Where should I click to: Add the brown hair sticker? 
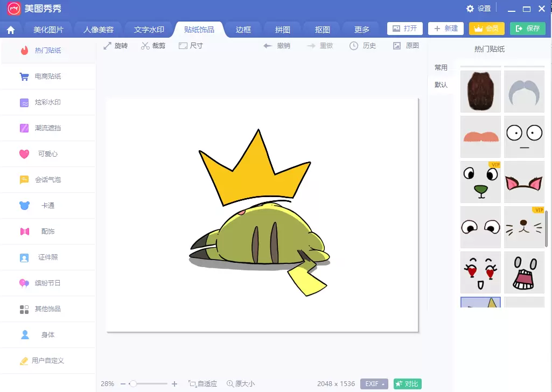pos(480,92)
